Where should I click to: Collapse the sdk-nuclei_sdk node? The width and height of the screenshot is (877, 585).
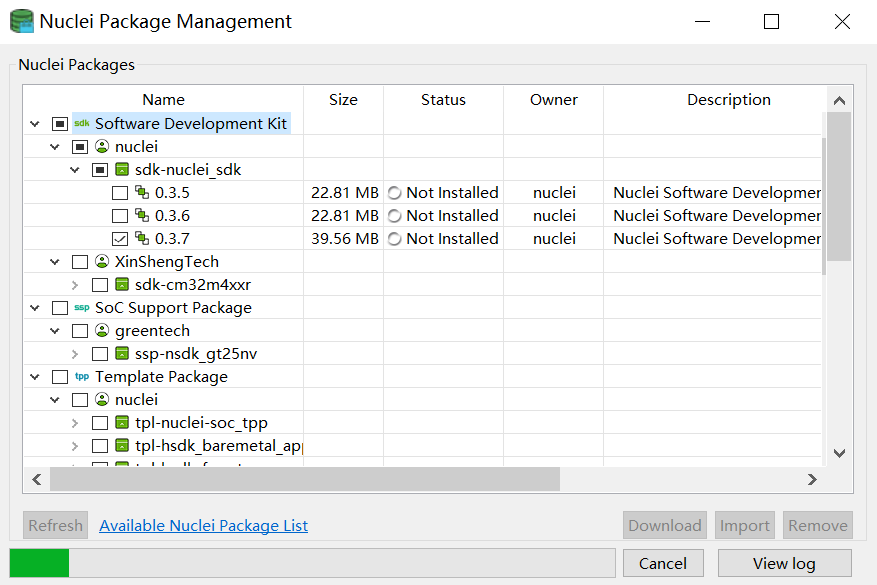pyautogui.click(x=75, y=169)
